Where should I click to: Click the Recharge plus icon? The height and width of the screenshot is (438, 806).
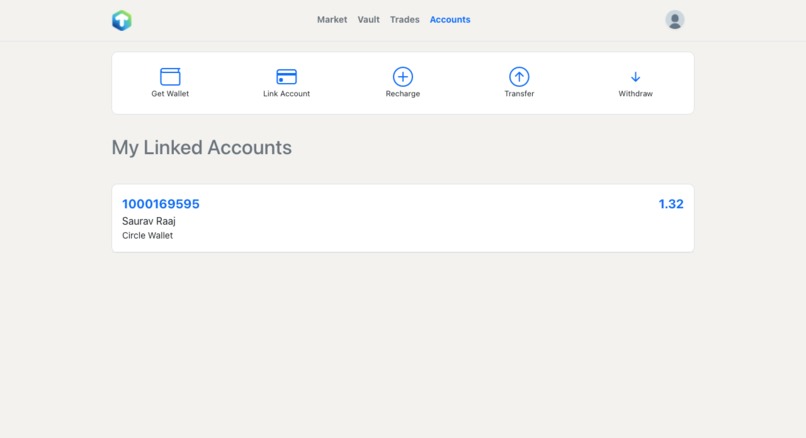coord(403,77)
